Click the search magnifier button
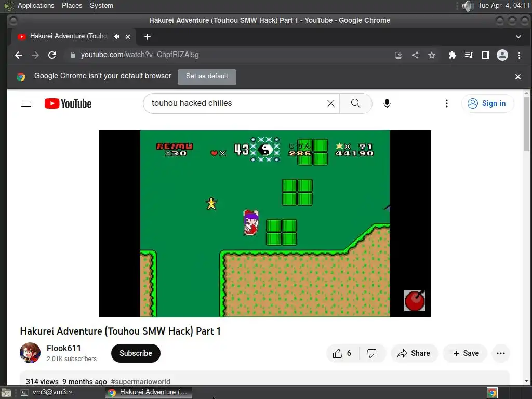This screenshot has width=532, height=399. coord(355,103)
